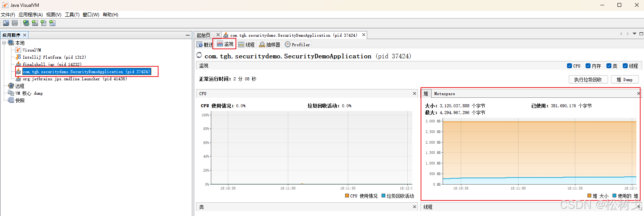Screen dimensions: 644x216
Task: Click Add Remote Host toolbar icon
Action: [x=26, y=23]
